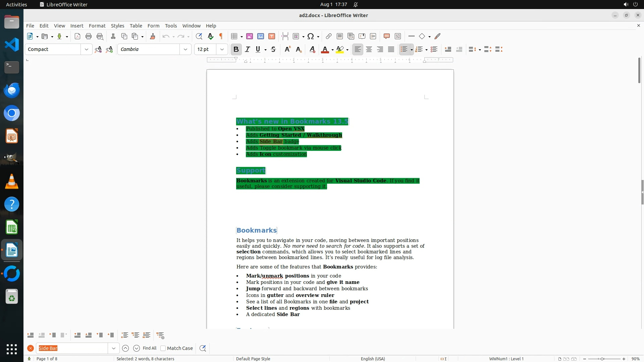Click the Side Bar search input field

72,348
